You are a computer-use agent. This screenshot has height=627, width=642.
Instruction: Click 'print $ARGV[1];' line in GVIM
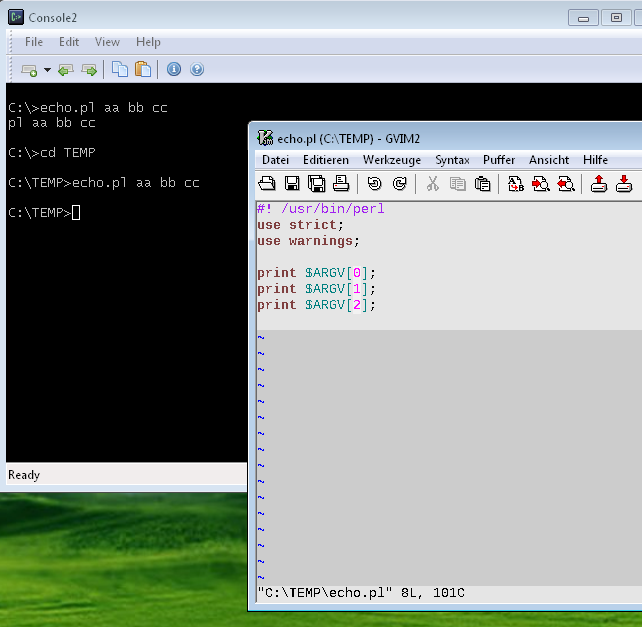(x=316, y=289)
